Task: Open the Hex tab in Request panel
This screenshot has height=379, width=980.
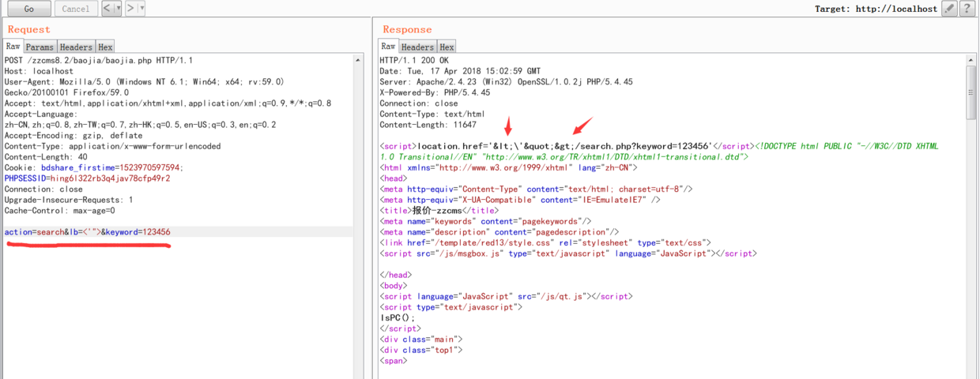Action: click(x=105, y=47)
